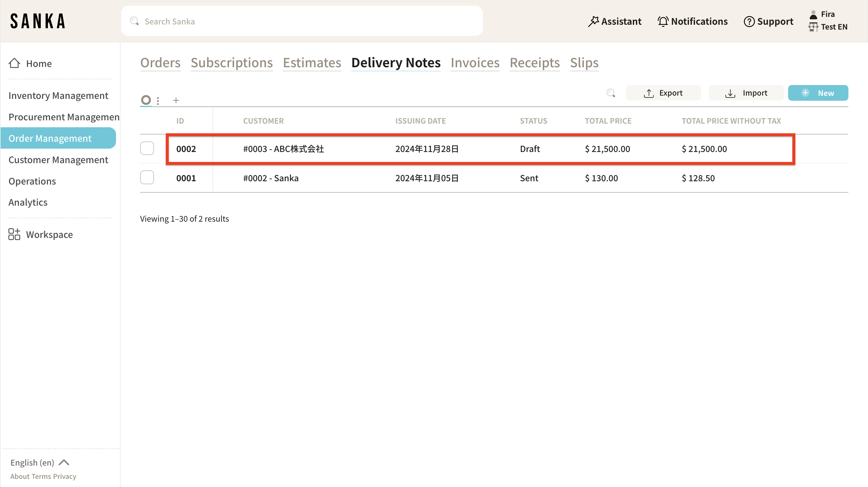
Task: Open the Notifications bell icon
Action: (x=662, y=22)
